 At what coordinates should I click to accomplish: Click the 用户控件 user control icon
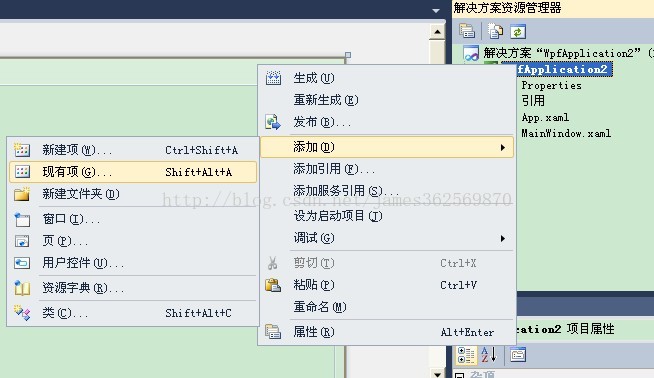pyautogui.click(x=22, y=263)
